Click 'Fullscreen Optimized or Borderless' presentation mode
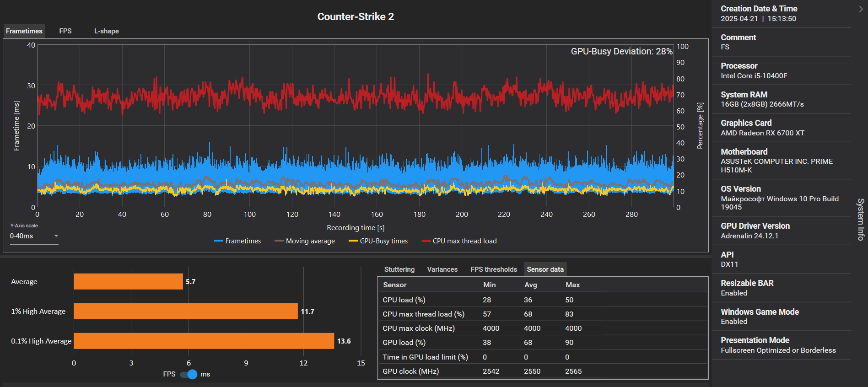The image size is (868, 387). pos(778,350)
